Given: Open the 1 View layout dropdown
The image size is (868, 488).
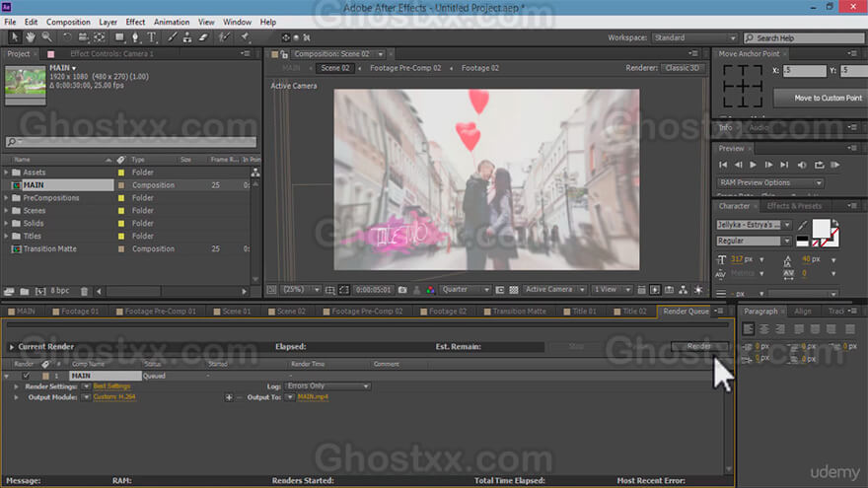Looking at the screenshot, I should tap(612, 290).
